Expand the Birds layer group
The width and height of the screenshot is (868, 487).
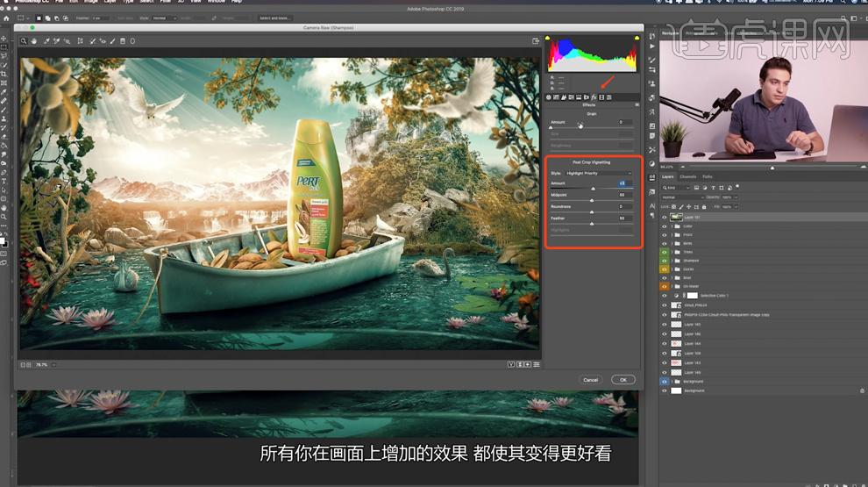point(672,243)
